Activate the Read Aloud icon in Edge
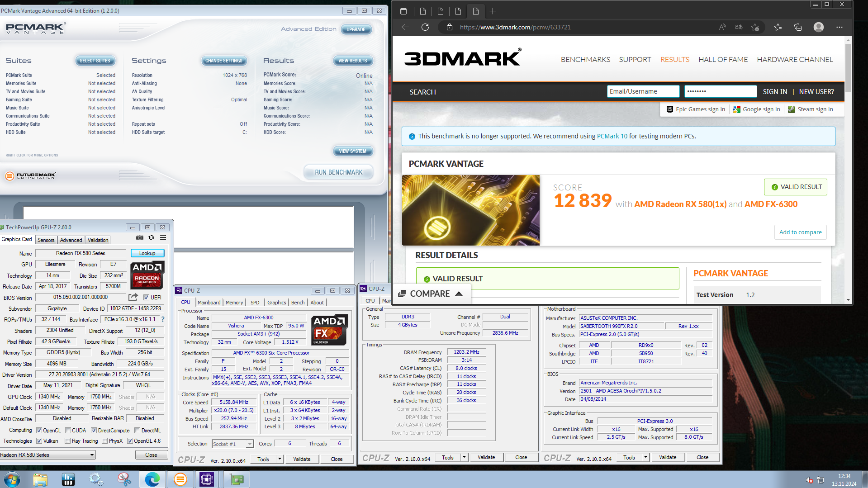This screenshot has height=488, width=868. [x=722, y=27]
